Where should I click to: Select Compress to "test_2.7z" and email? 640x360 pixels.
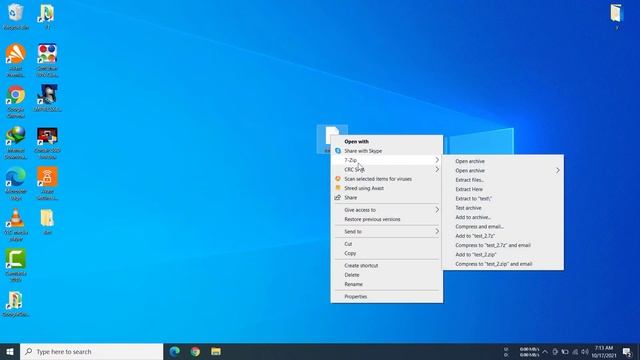(x=503, y=245)
